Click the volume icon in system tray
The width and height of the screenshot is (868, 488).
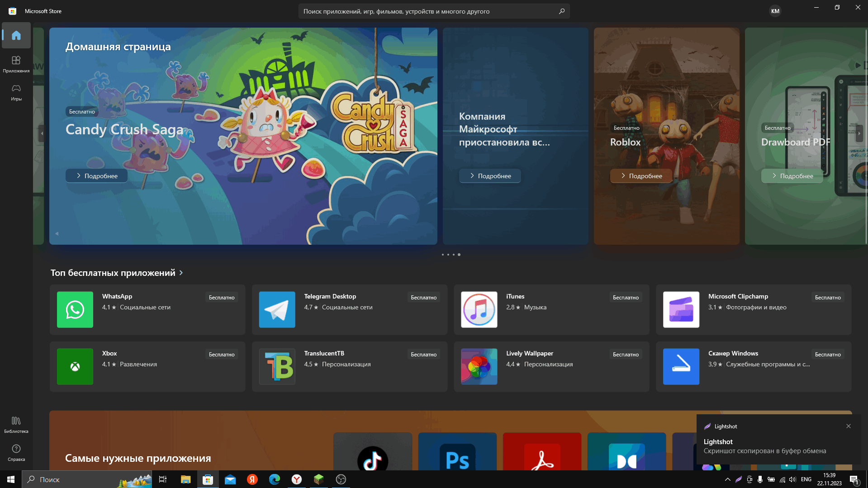792,479
